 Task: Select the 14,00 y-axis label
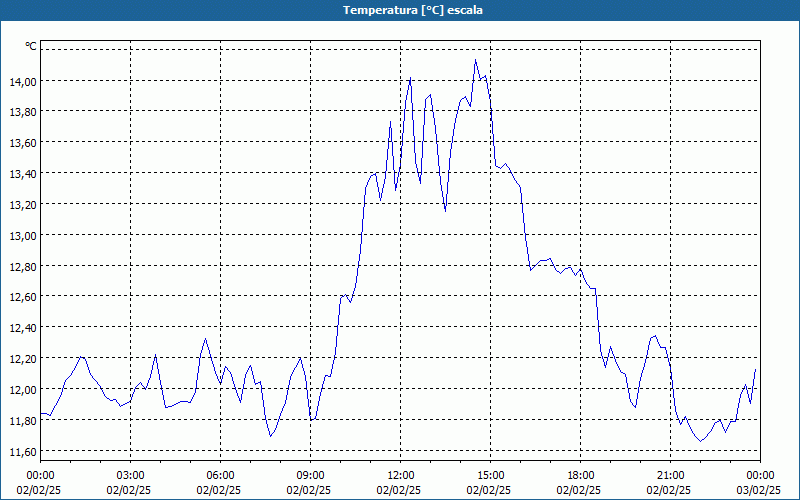[x=23, y=82]
